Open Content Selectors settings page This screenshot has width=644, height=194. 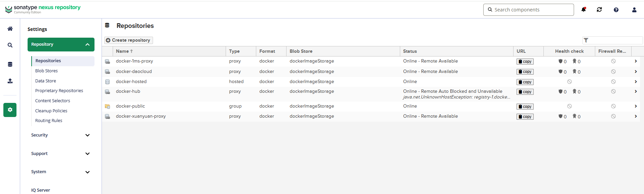(53, 101)
